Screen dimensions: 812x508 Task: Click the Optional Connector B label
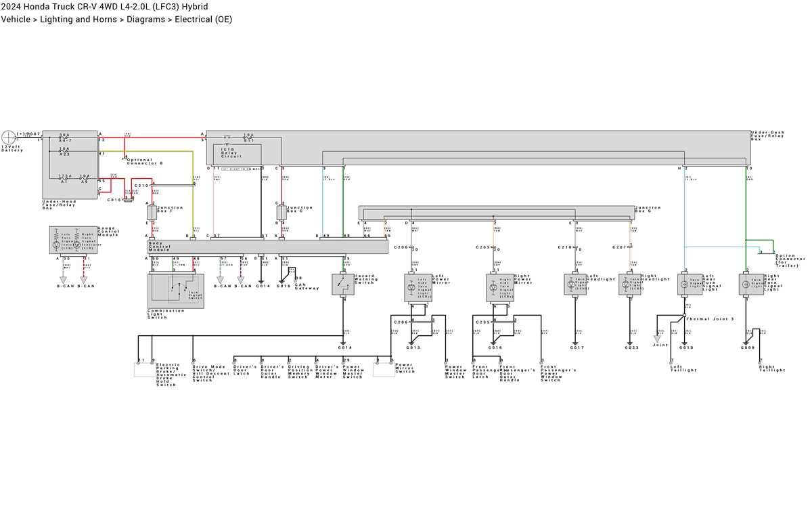[x=145, y=162]
